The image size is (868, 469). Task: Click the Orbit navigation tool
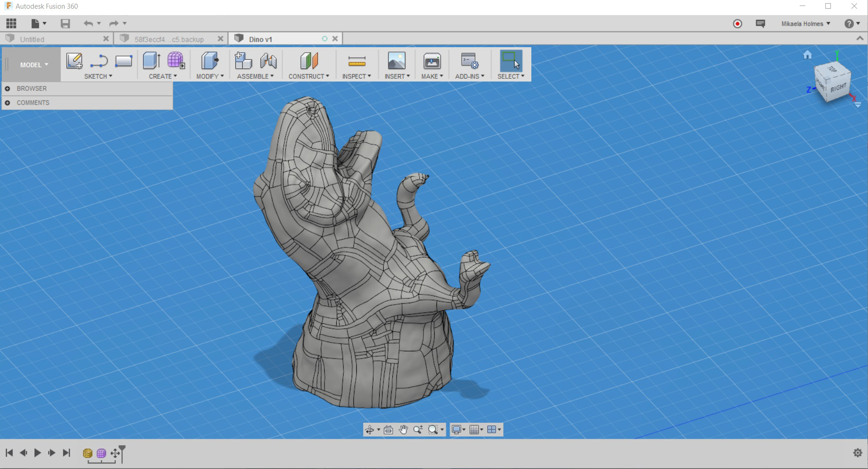pos(369,430)
